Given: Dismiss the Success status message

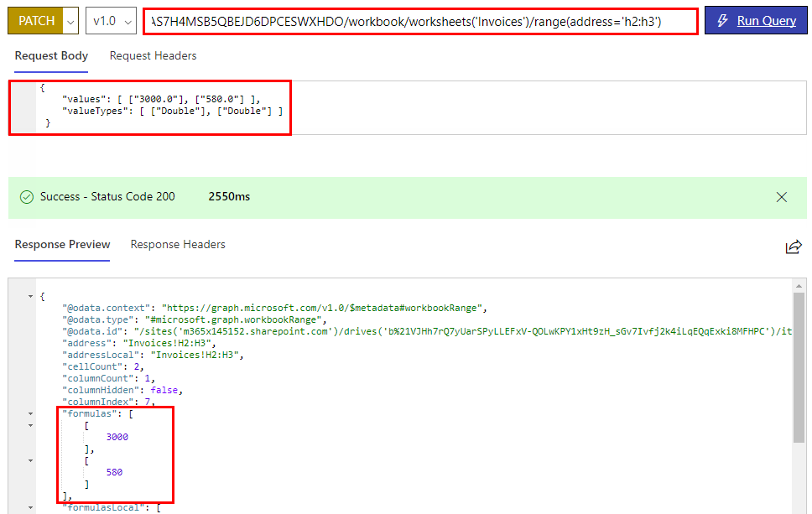Looking at the screenshot, I should pos(782,197).
